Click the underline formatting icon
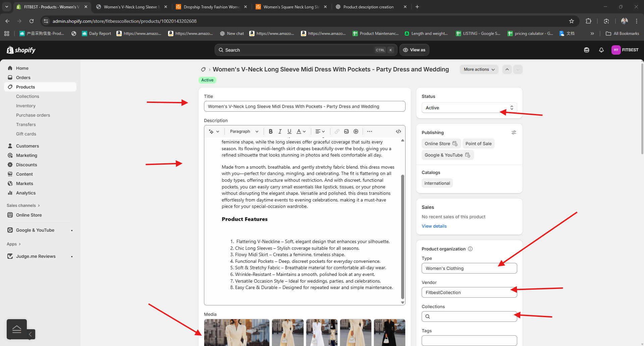The width and height of the screenshot is (644, 346). 289,131
